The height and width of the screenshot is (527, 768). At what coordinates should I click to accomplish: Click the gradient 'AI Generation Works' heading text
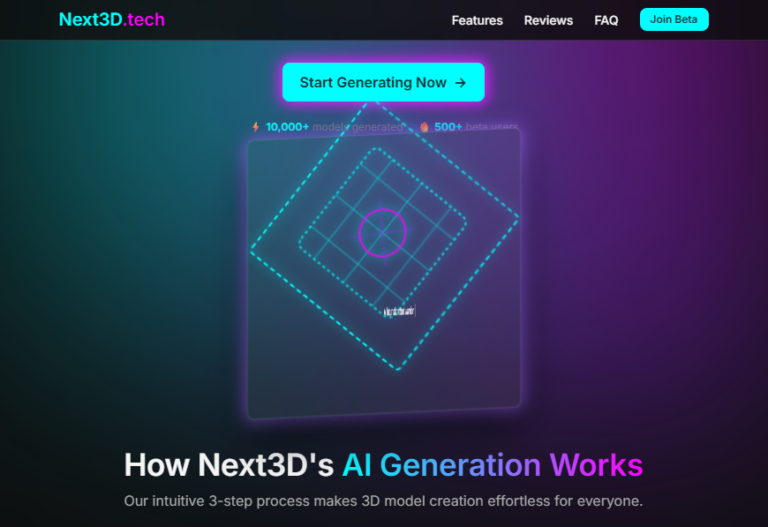click(x=492, y=465)
